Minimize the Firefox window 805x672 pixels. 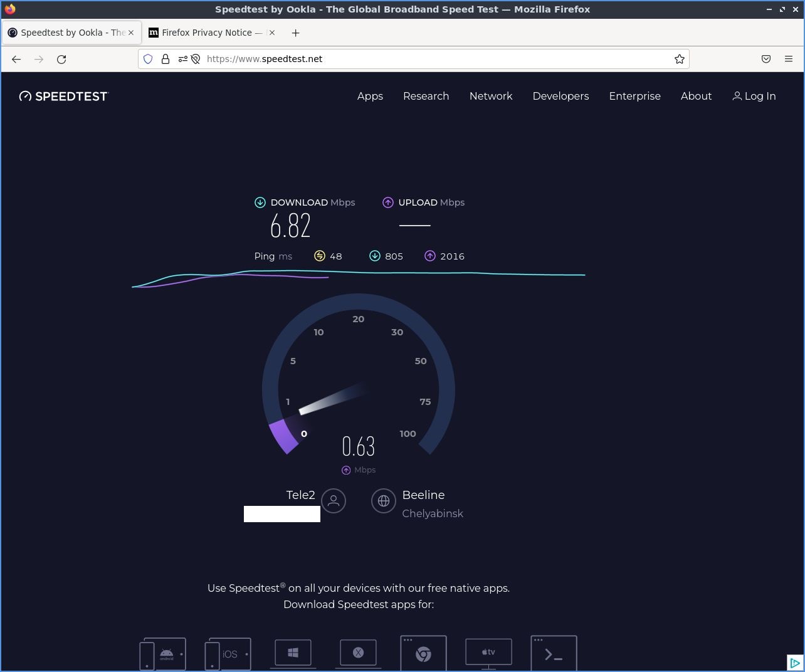tap(769, 9)
